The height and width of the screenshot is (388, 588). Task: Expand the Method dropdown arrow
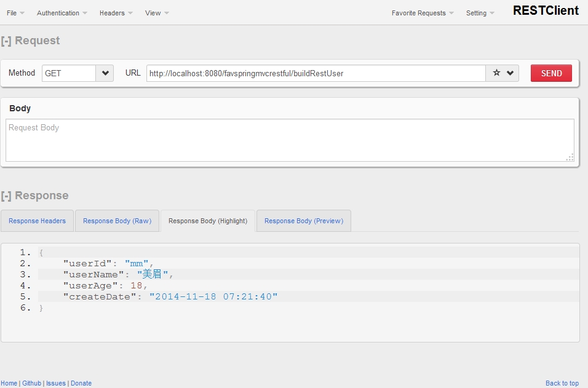coord(105,73)
